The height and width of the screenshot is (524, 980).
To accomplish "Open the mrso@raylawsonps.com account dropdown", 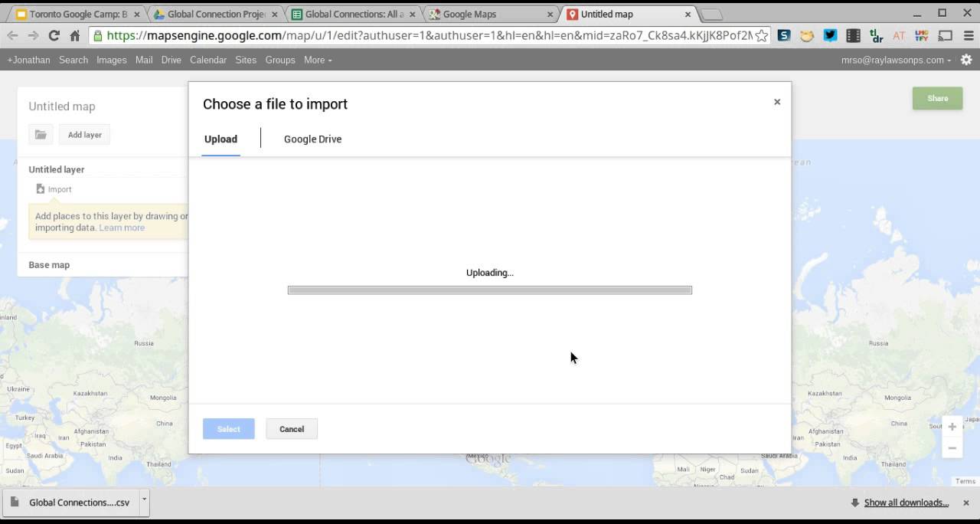I will point(896,60).
